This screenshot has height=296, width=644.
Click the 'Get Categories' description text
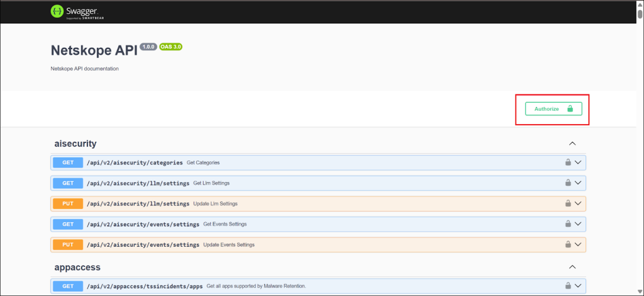(x=203, y=162)
